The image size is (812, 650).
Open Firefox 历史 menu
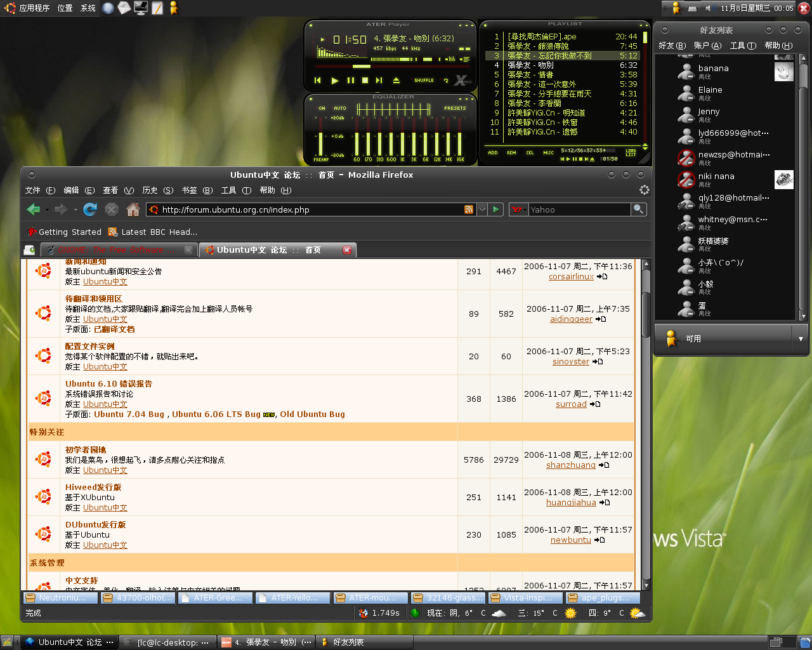[158, 190]
